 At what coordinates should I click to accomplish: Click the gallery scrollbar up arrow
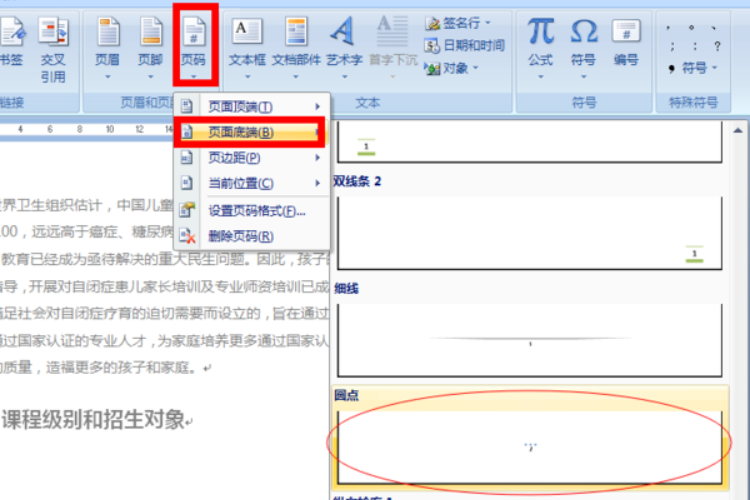tap(738, 130)
